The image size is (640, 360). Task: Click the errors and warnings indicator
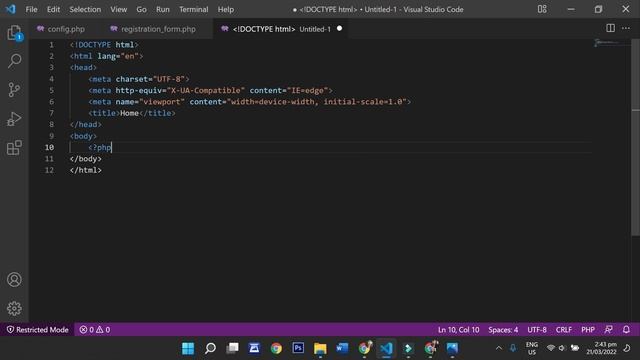[x=95, y=329]
